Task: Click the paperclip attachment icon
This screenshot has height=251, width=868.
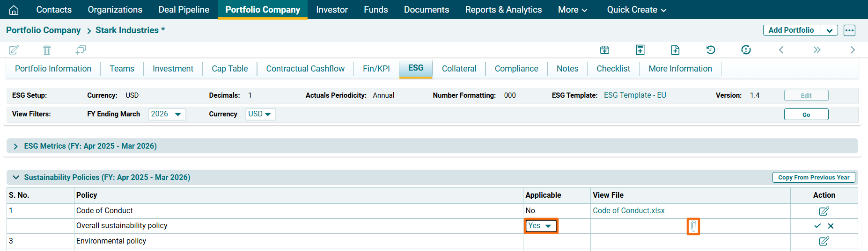Action: point(693,227)
